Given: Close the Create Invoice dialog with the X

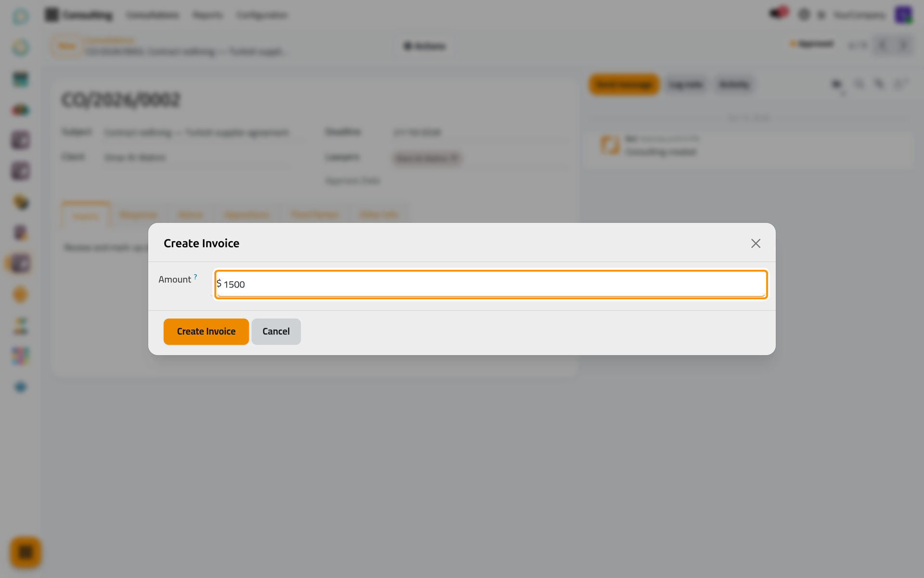Looking at the screenshot, I should tap(756, 244).
